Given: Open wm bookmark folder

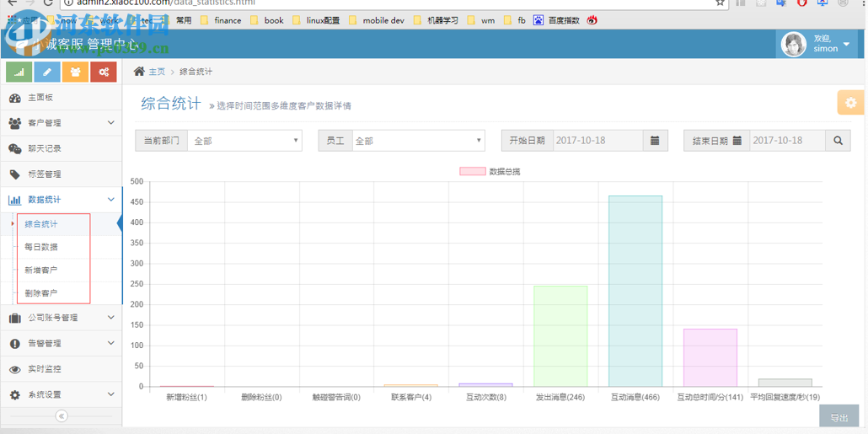Looking at the screenshot, I should 481,20.
